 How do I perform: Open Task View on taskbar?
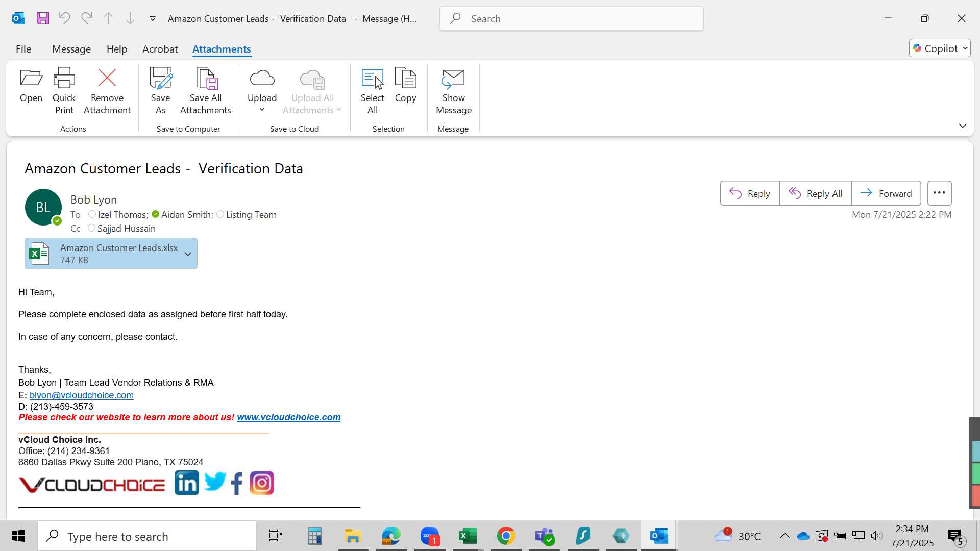[x=276, y=536]
